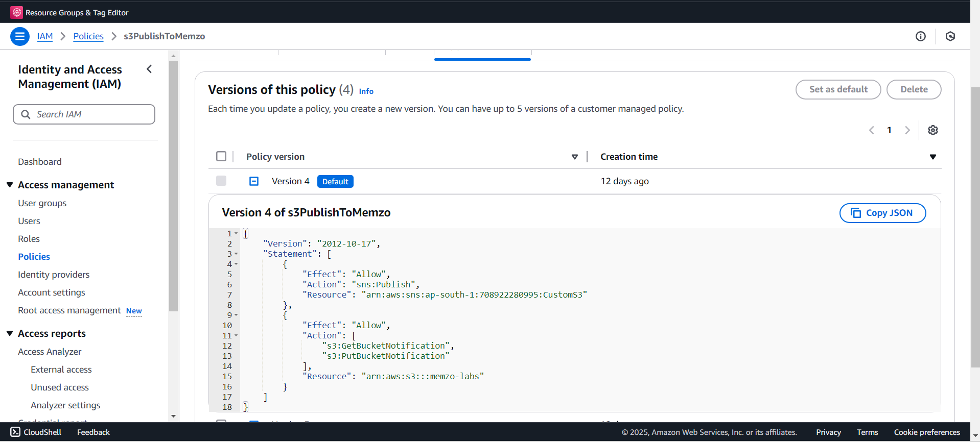This screenshot has height=442, width=980.
Task: Click the sidebar vertical scrollbar thumb
Action: click(173, 186)
